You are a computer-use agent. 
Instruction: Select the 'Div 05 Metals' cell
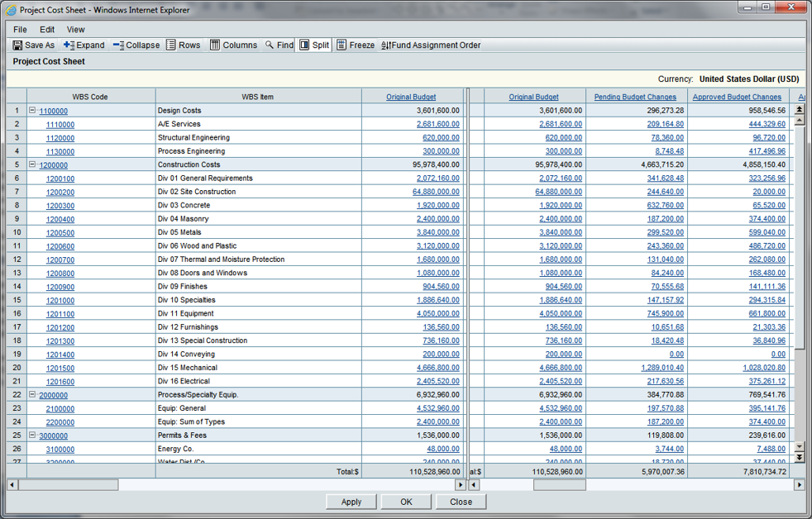(259, 232)
